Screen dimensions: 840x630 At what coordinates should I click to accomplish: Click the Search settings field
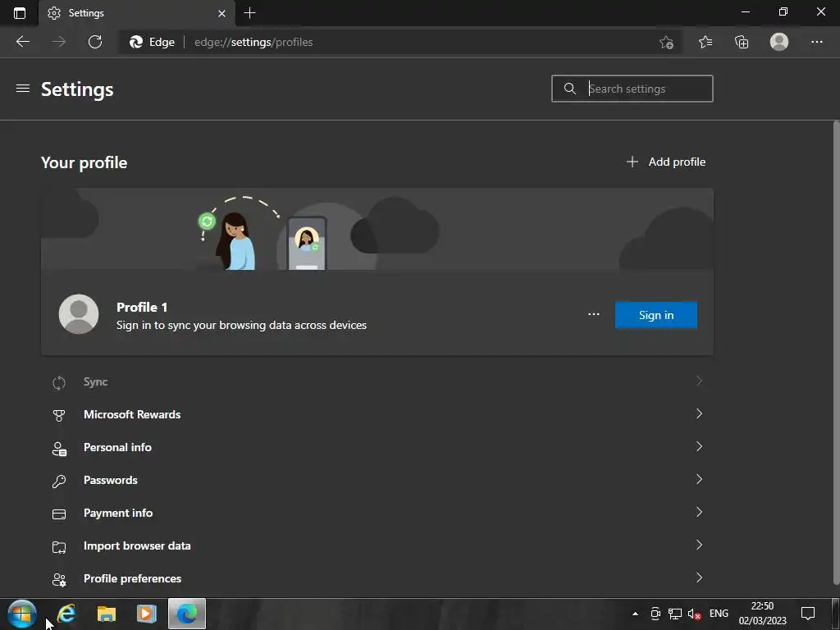point(632,89)
